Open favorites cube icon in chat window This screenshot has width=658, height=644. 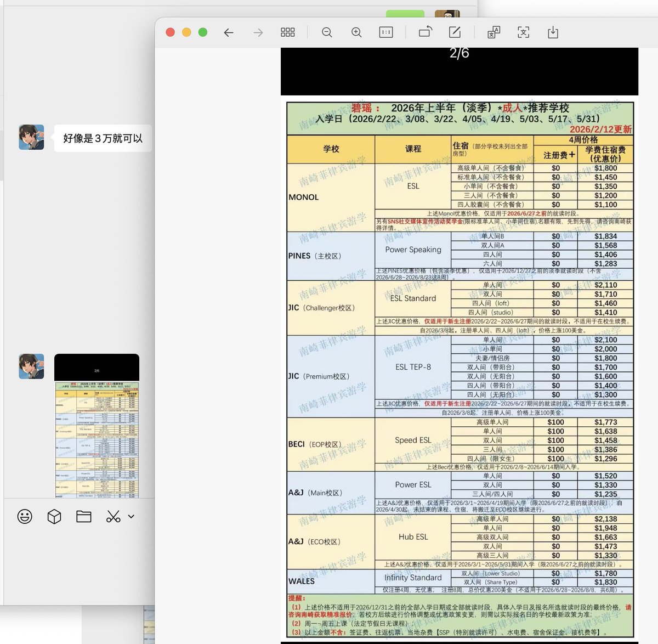[54, 516]
